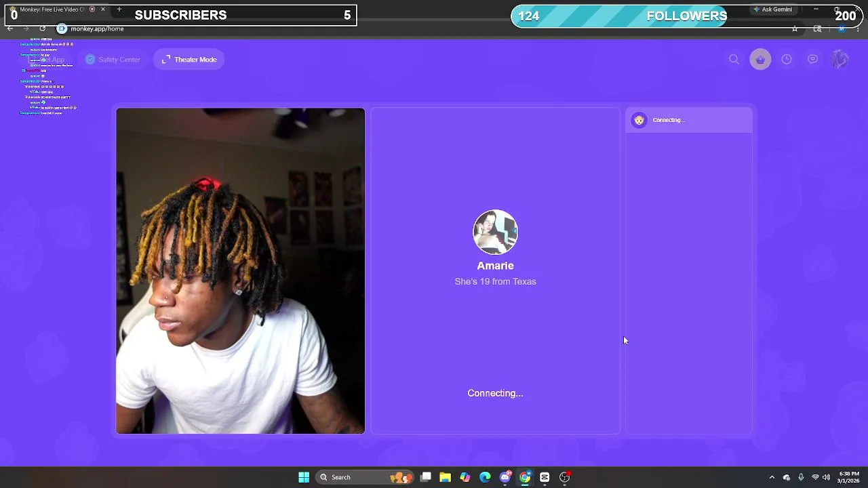
Task: Open the Windows Start menu
Action: (x=304, y=477)
